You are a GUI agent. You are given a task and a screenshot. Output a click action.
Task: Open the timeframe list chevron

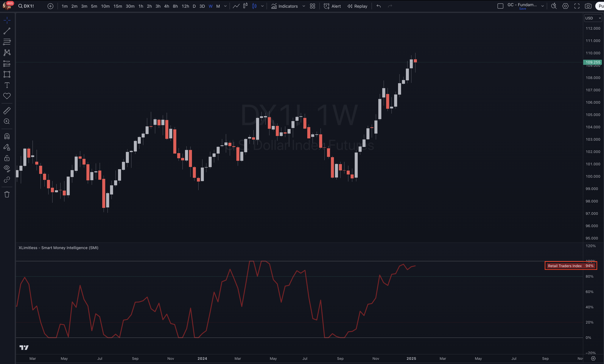point(225,6)
